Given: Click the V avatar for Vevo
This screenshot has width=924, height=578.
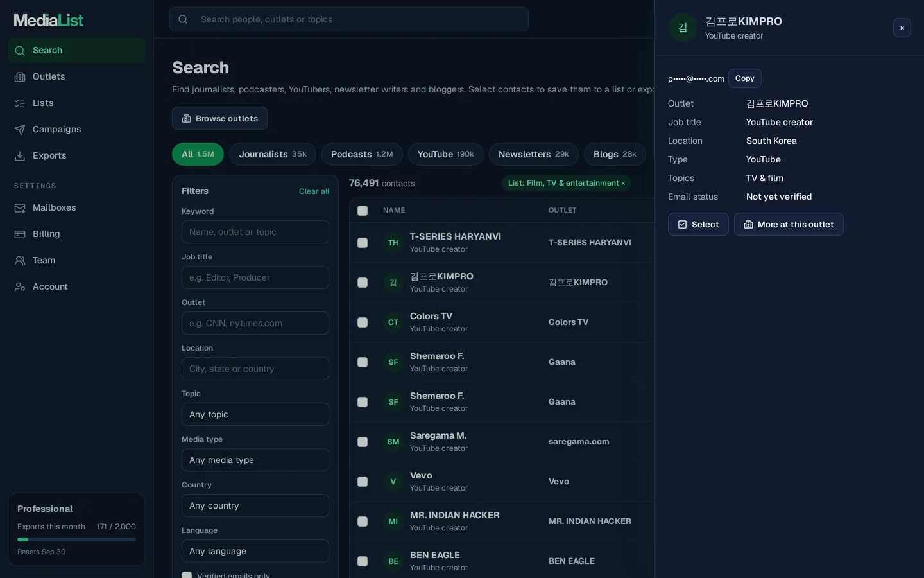Looking at the screenshot, I should tap(393, 482).
